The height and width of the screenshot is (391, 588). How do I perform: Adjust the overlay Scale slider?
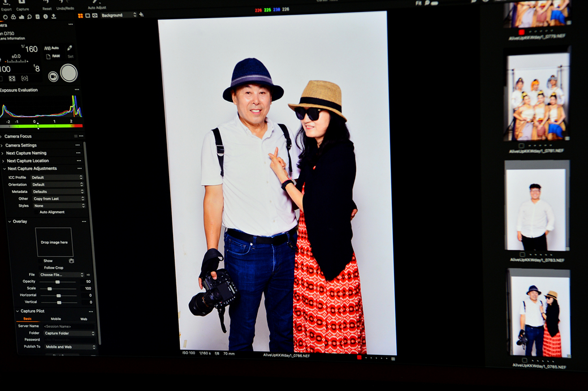pos(58,289)
